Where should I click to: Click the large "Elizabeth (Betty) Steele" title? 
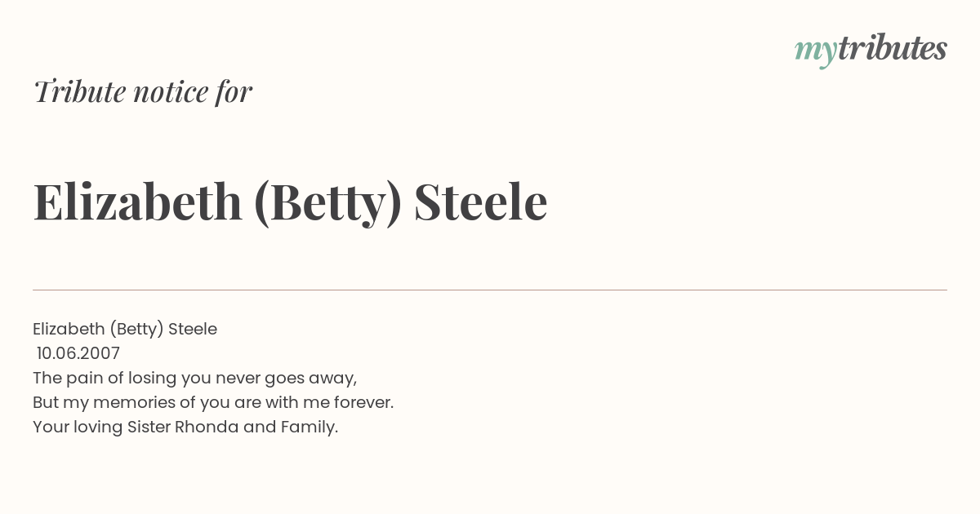point(290,203)
